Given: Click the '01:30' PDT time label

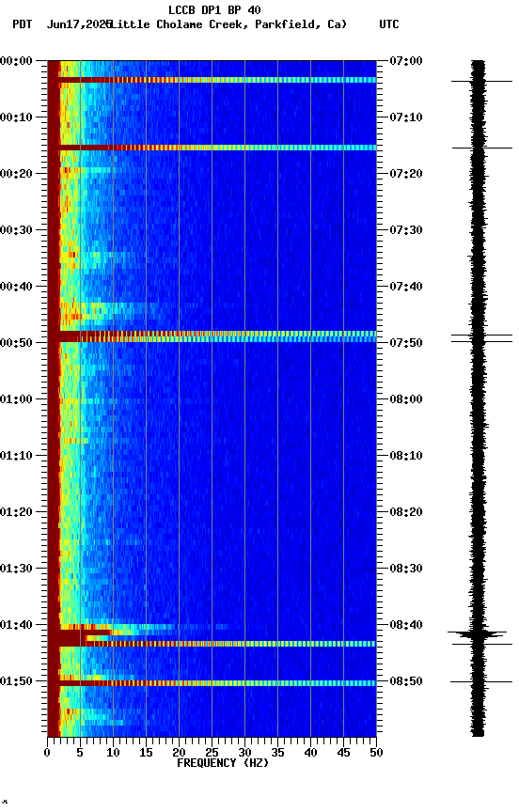Looking at the screenshot, I should click(x=16, y=569).
